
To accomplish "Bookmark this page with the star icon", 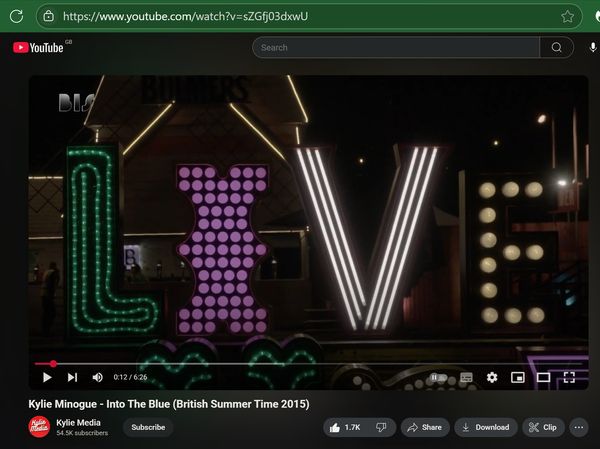I will pos(567,16).
